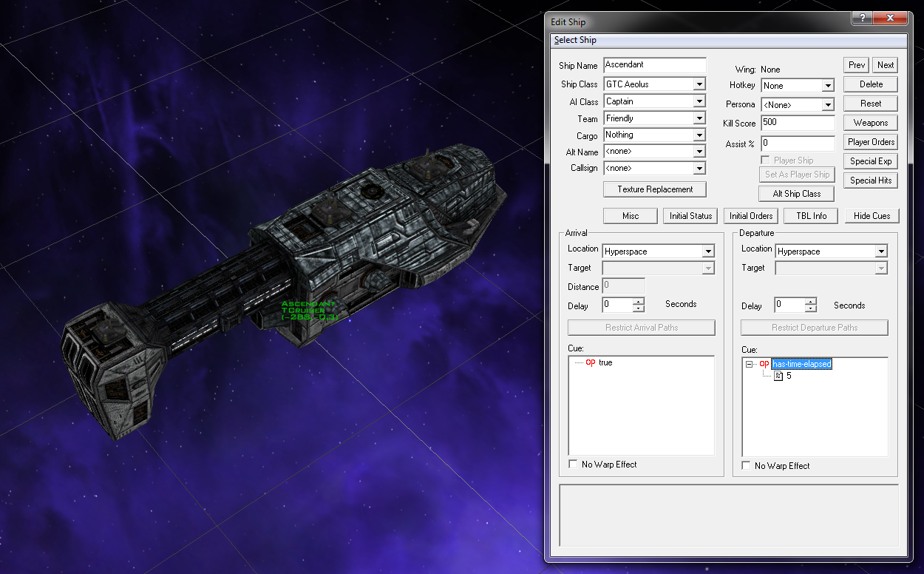Click the Ship Name input field

coord(655,65)
